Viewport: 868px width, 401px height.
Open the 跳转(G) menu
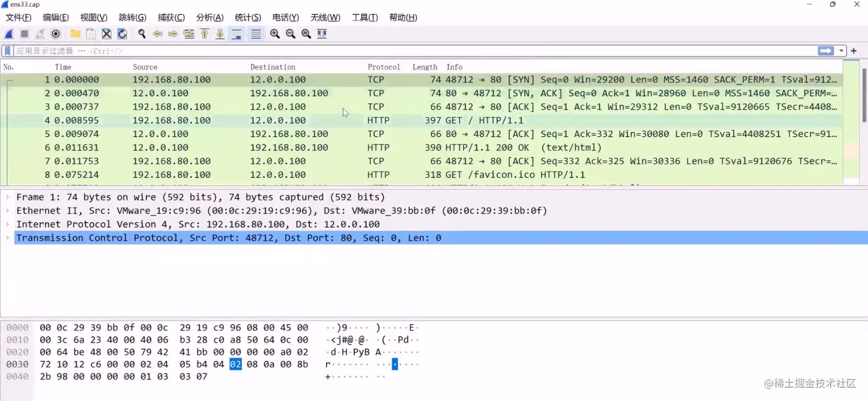click(132, 18)
